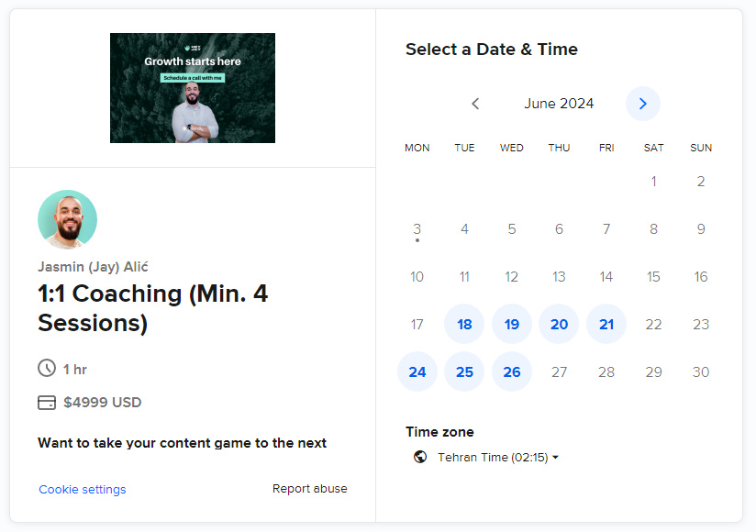Click June 3 marked with a dot
The width and height of the screenshot is (756, 532).
(x=417, y=229)
